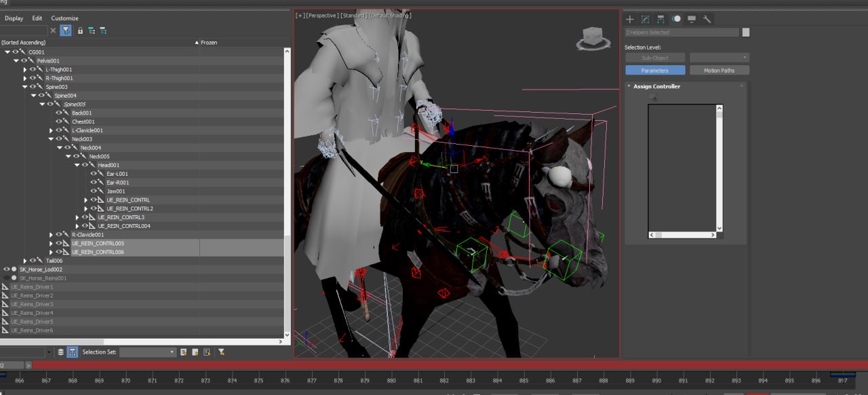Click the object color swatch beside name field
Image resolution: width=868 pixels, height=395 pixels.
click(746, 32)
